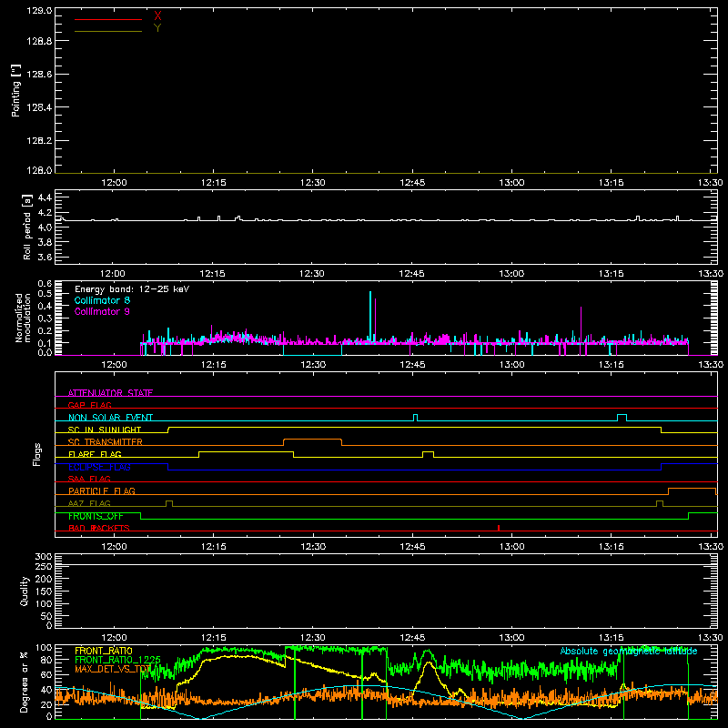728x728 pixels.
Task: Click the 4.4 tick on Roll period axis
Action: point(45,197)
